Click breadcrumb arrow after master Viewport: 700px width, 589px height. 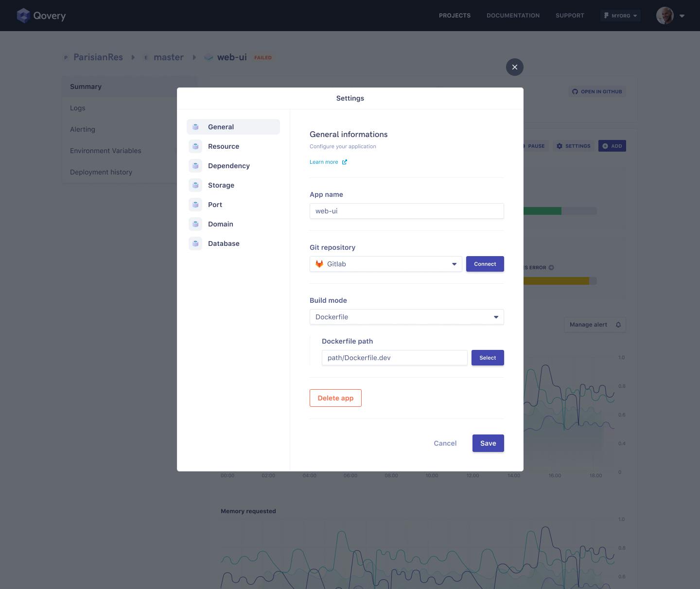pyautogui.click(x=194, y=57)
